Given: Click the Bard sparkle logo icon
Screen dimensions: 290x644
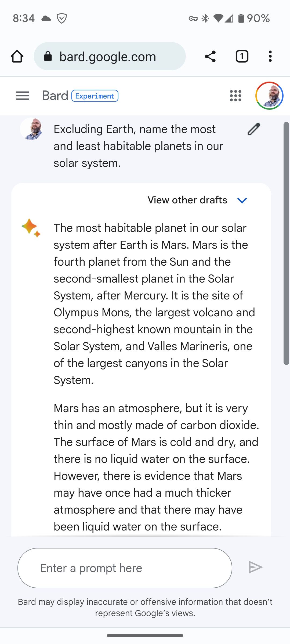Looking at the screenshot, I should pos(31,228).
